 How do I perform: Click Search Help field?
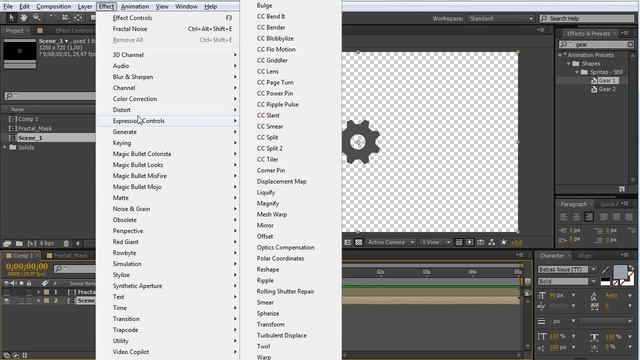click(587, 18)
